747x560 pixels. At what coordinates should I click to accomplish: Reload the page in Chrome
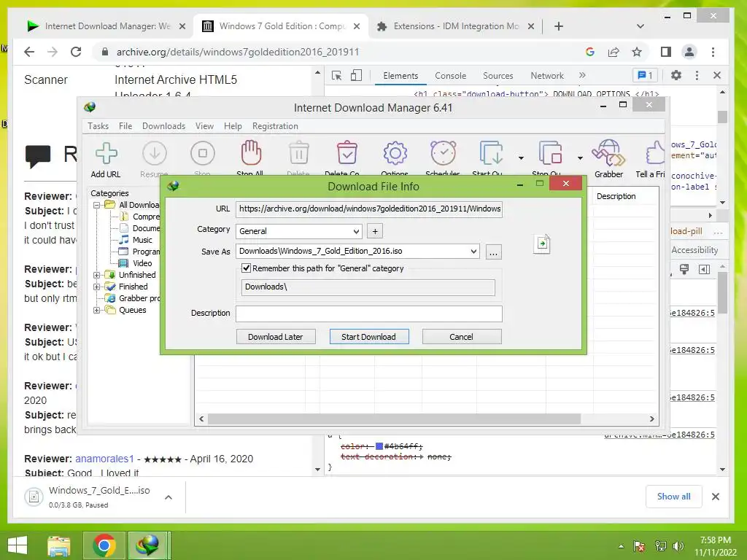point(76,52)
